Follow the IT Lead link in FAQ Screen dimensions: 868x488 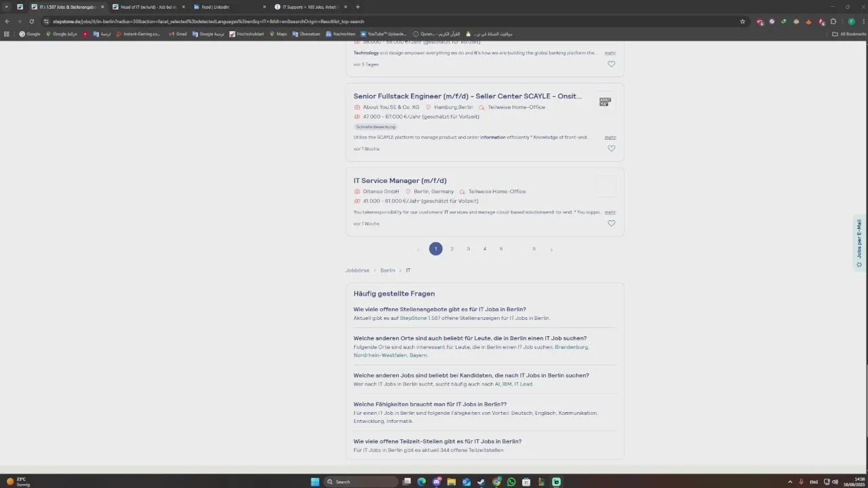click(523, 384)
